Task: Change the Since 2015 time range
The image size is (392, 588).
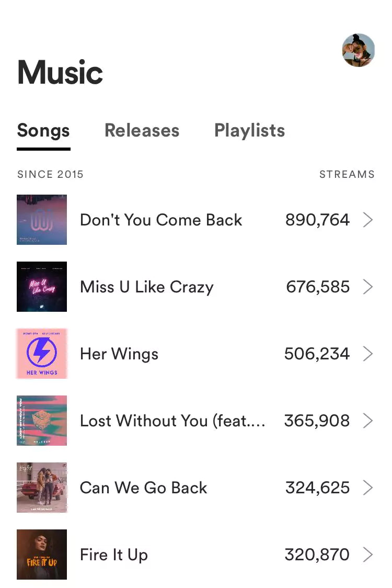Action: click(50, 174)
